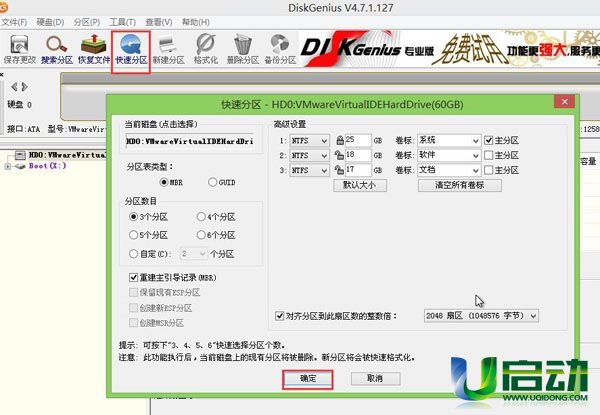This screenshot has height=415, width=600.
Task: Select custom 自定(C) partition count option
Action: pos(133,254)
